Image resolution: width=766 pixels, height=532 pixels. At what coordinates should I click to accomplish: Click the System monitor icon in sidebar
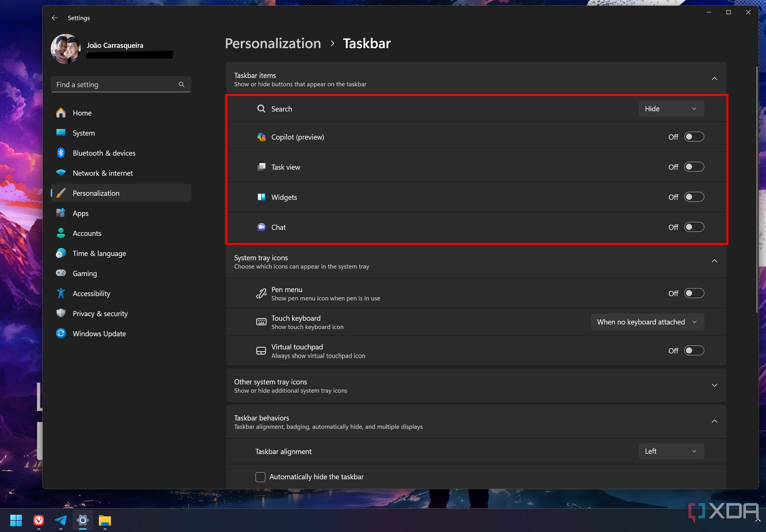tap(61, 133)
